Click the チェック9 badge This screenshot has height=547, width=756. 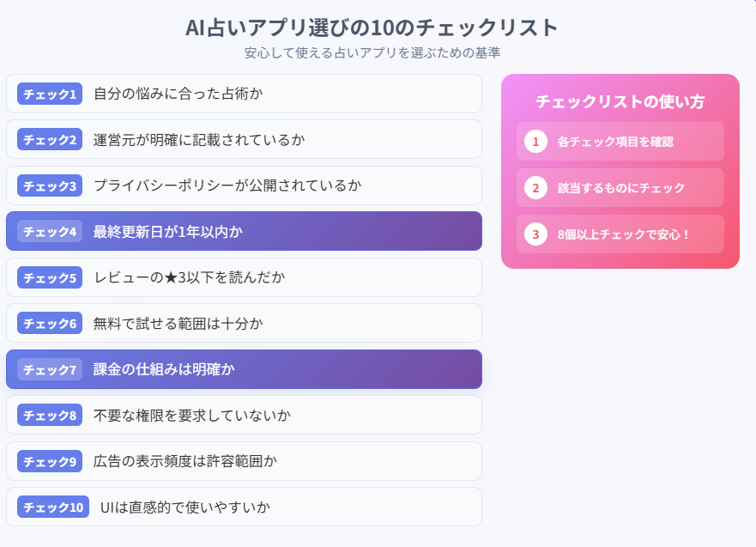[50, 461]
